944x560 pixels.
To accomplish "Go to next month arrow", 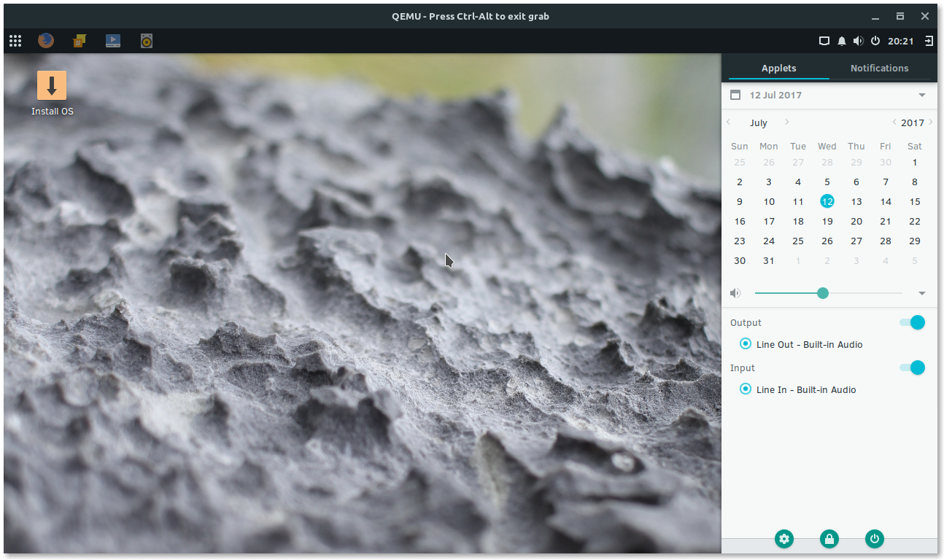I will (786, 122).
